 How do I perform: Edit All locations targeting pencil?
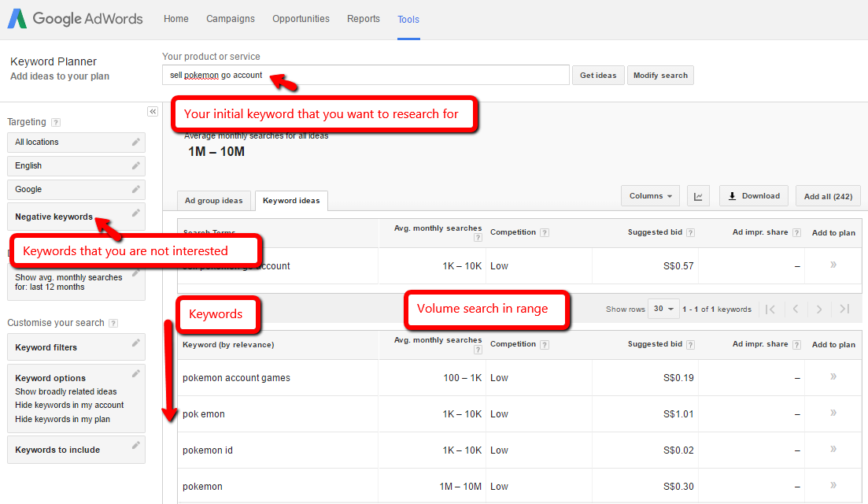click(x=135, y=143)
